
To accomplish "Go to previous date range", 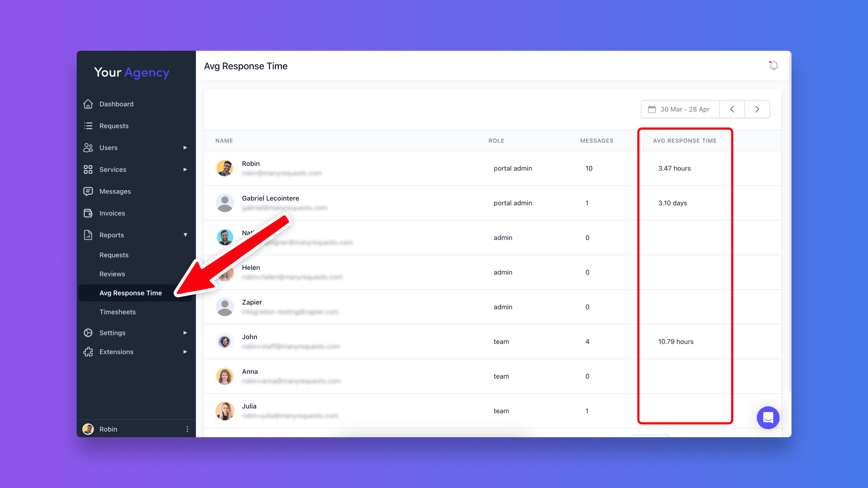I will click(x=732, y=109).
